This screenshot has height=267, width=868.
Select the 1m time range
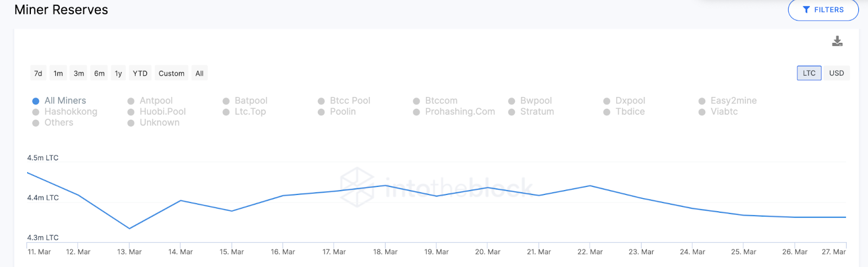pyautogui.click(x=58, y=73)
